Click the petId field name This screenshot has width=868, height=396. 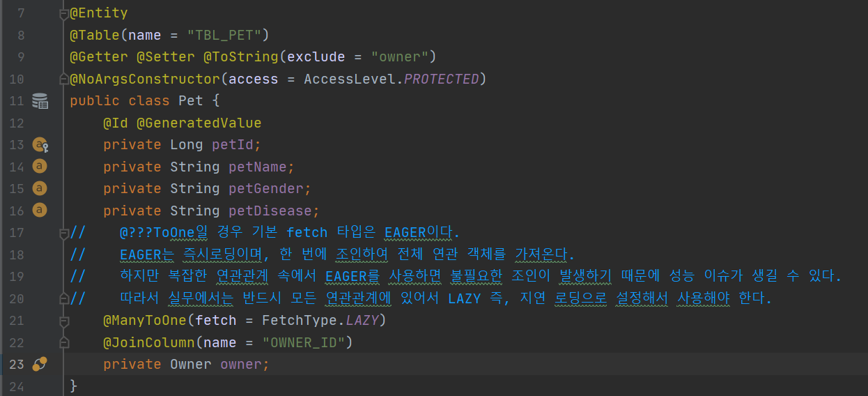coord(233,145)
